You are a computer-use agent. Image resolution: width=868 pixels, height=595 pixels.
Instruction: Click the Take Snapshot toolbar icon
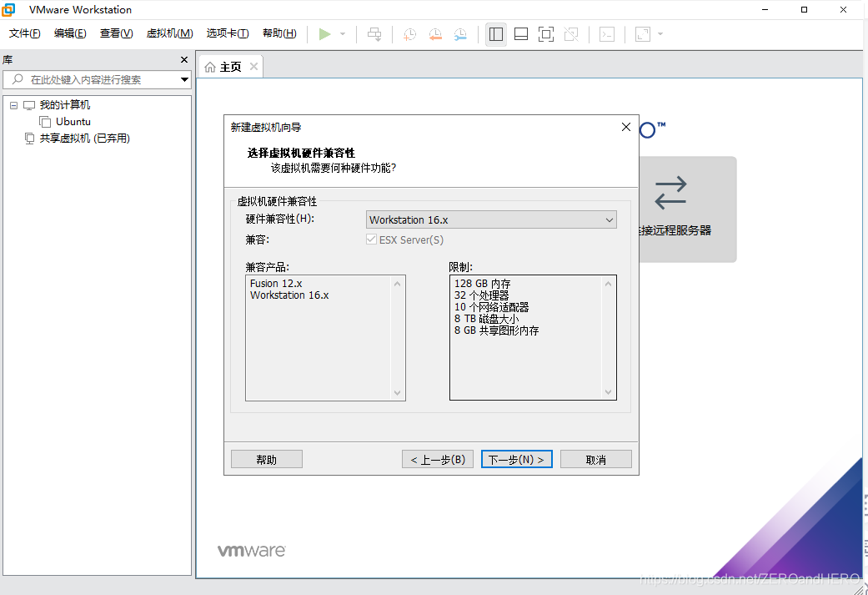(x=409, y=34)
